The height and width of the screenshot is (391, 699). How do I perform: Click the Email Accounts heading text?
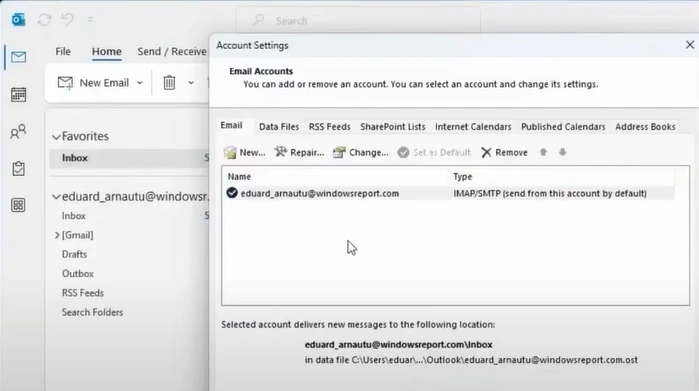click(261, 71)
